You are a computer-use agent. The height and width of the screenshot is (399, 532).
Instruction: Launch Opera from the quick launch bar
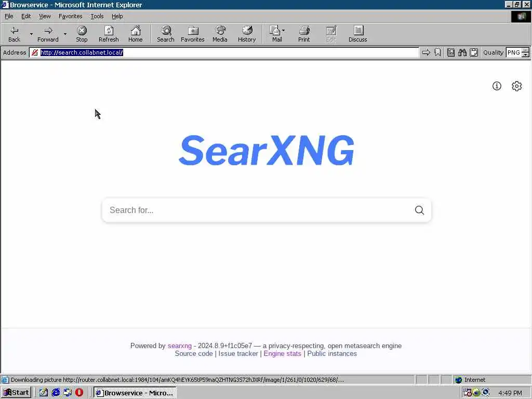[x=79, y=393]
